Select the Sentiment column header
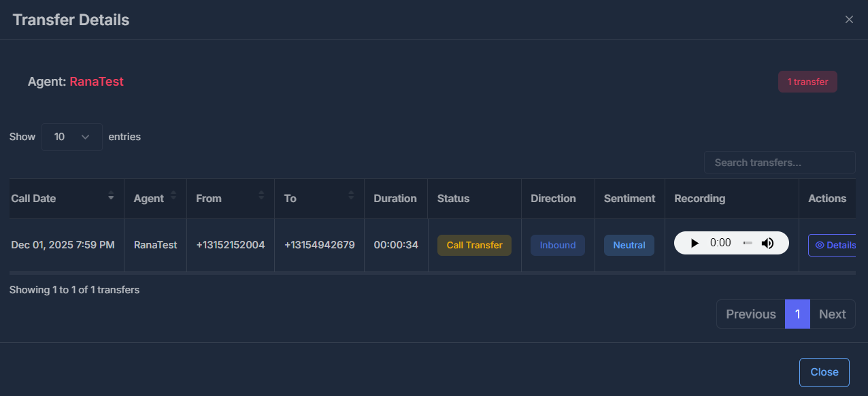This screenshot has width=868, height=396. [629, 199]
